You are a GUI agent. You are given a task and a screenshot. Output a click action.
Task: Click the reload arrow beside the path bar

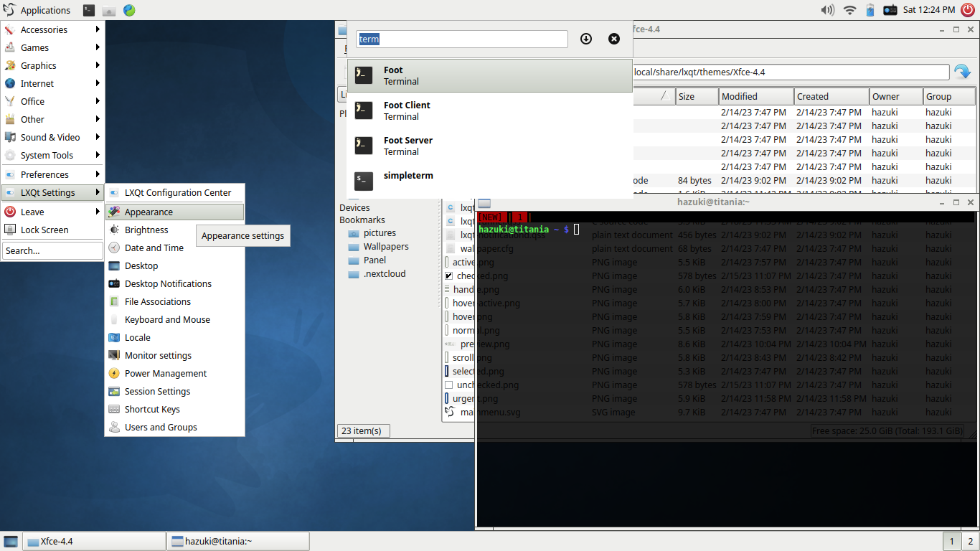pos(964,71)
